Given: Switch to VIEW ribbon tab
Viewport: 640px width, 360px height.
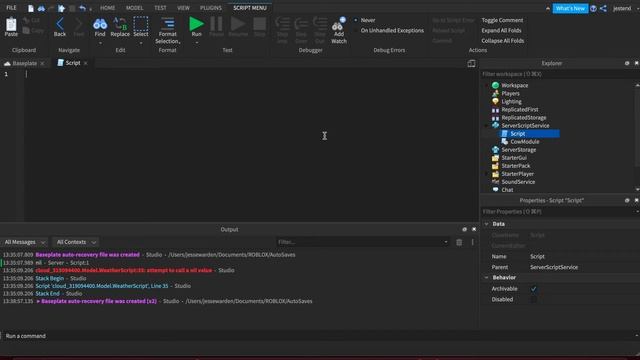Looking at the screenshot, I should tap(183, 8).
